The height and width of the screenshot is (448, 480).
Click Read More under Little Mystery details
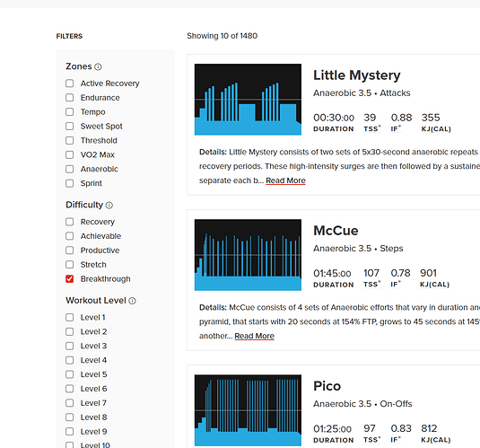point(285,180)
